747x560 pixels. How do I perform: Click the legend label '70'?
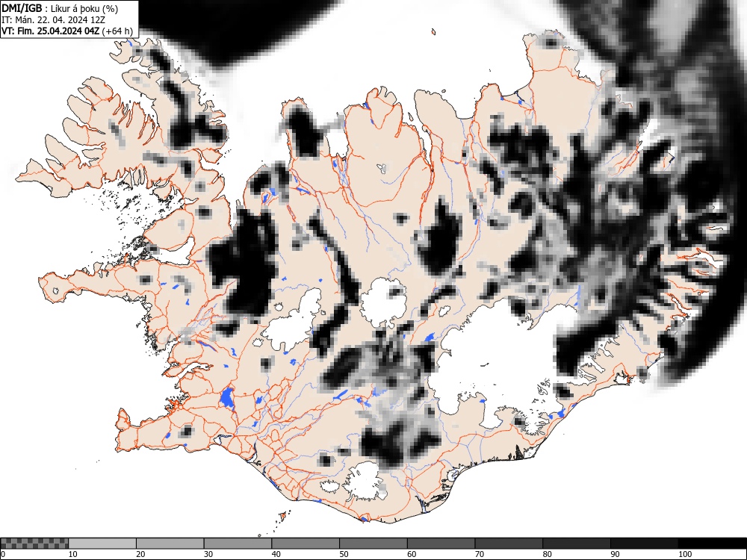coord(479,554)
